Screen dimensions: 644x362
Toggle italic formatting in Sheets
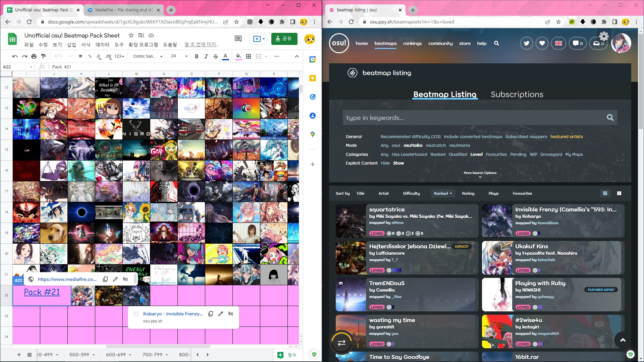206,56
